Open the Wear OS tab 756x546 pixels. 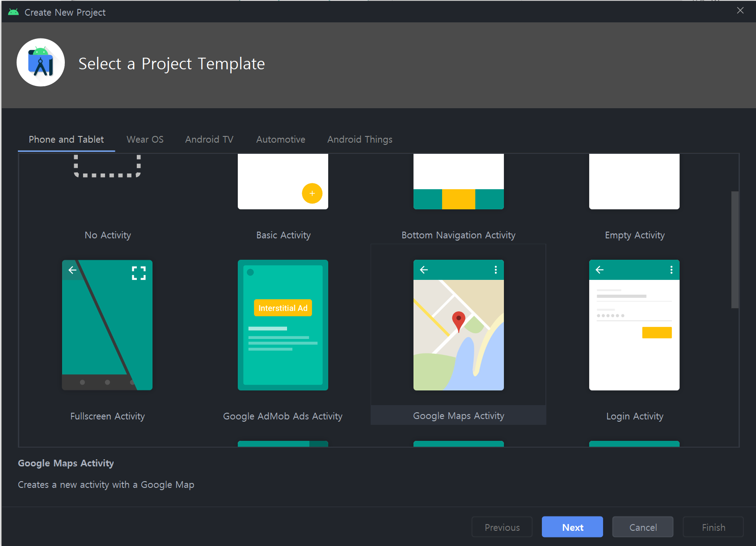(x=145, y=140)
